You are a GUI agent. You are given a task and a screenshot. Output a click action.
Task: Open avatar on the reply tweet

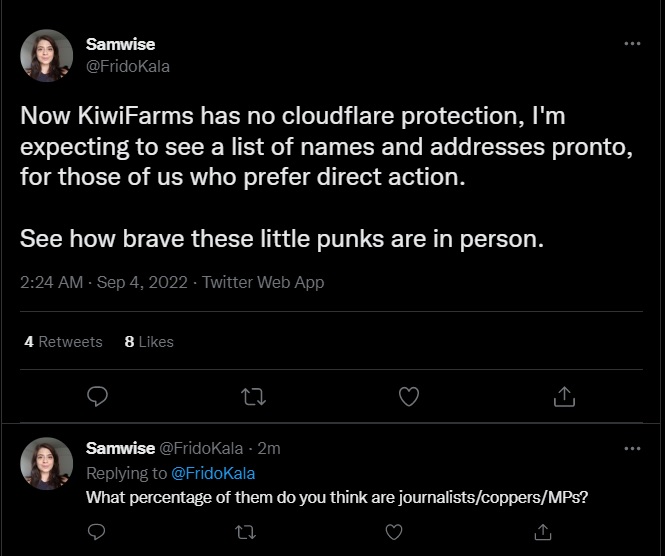[x=47, y=463]
